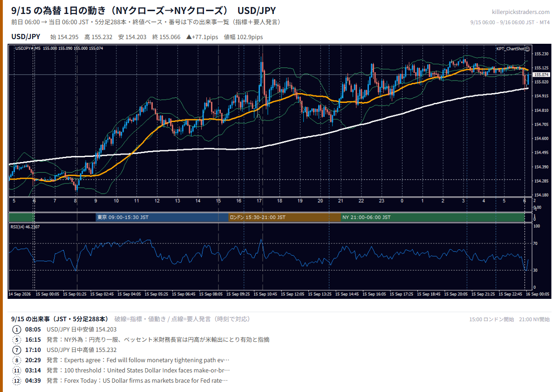559x392 pixels.
Task: Click hour 0 on the chart time axis
Action: [x=402, y=201]
